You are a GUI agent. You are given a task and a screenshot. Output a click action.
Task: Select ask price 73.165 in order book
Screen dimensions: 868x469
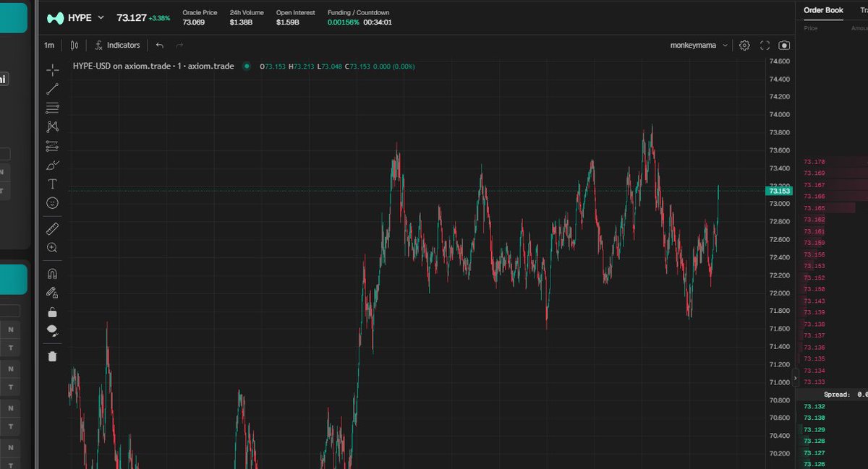(x=814, y=208)
